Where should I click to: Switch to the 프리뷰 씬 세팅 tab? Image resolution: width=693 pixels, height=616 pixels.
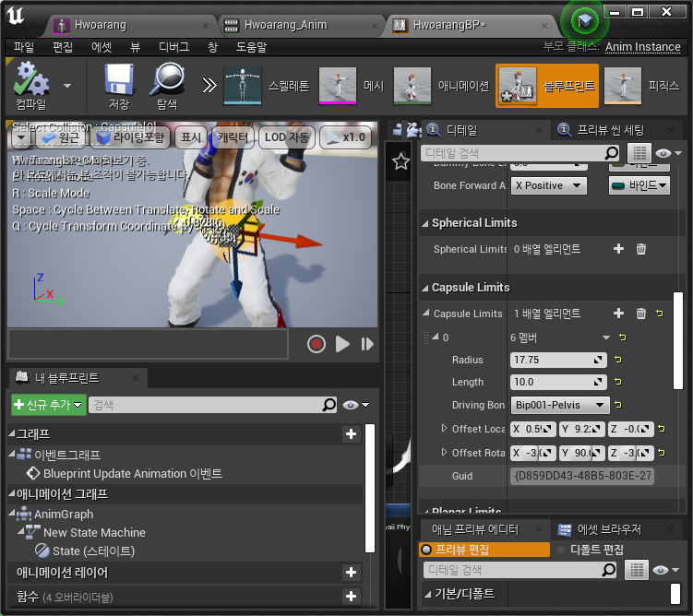(x=610, y=130)
